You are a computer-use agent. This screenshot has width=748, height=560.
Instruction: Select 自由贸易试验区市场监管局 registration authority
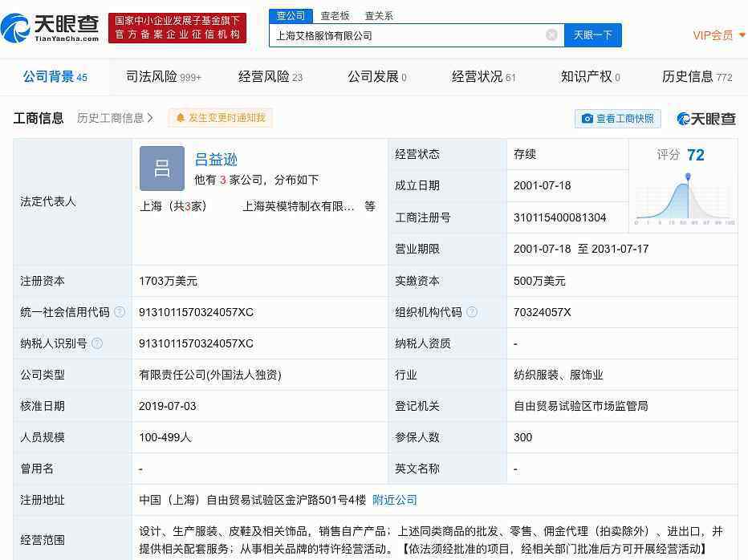(x=580, y=406)
